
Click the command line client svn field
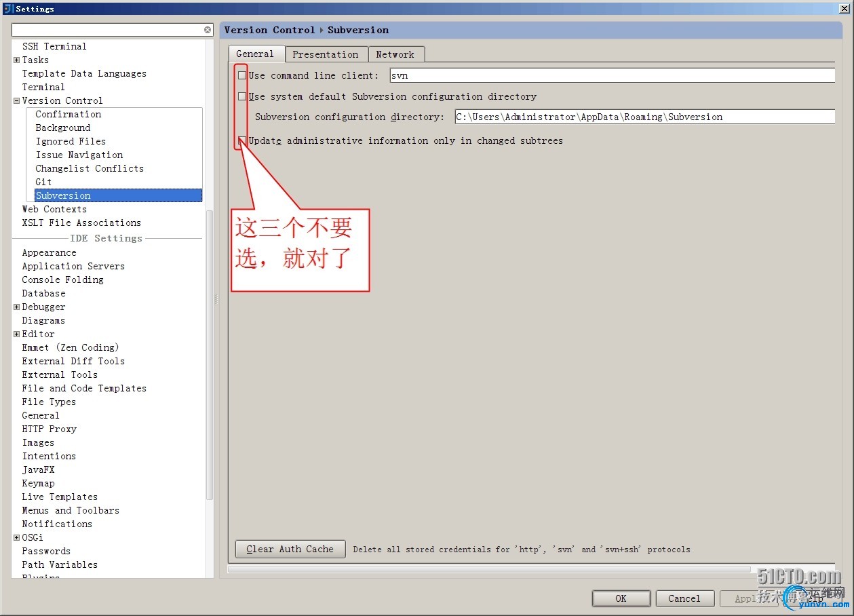(x=612, y=75)
